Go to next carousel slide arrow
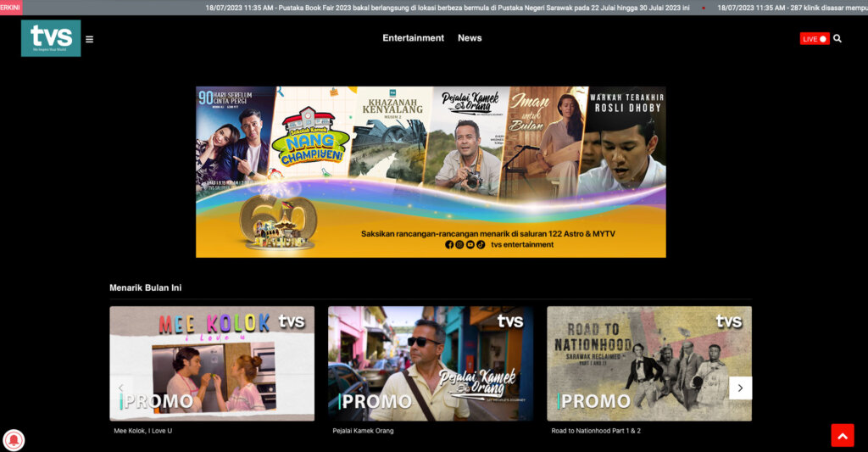Image resolution: width=868 pixels, height=452 pixels. click(x=740, y=388)
